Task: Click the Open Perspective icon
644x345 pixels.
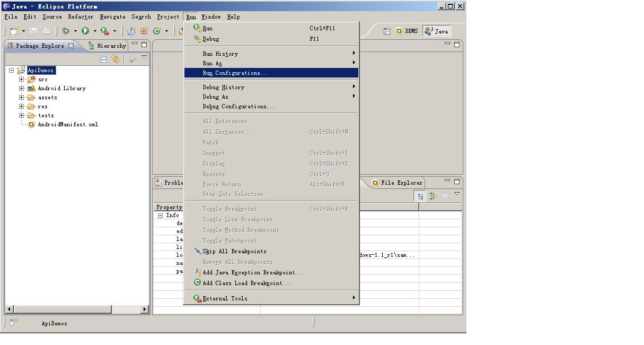Action: click(387, 31)
